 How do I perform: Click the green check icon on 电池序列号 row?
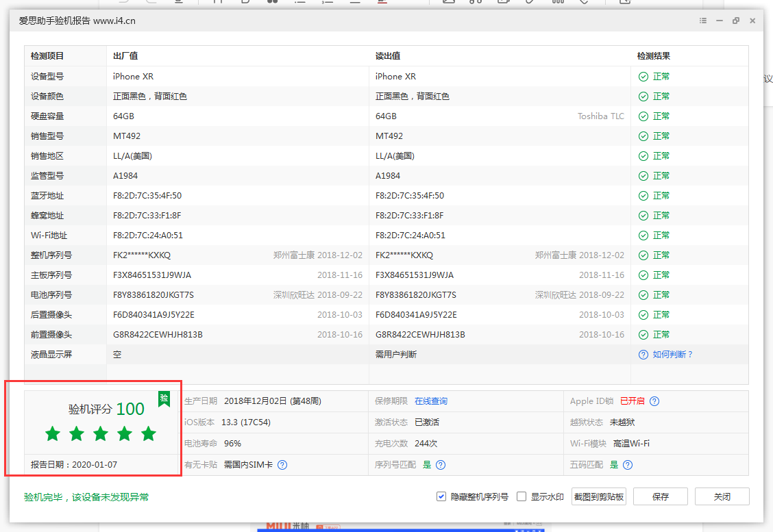tap(643, 294)
